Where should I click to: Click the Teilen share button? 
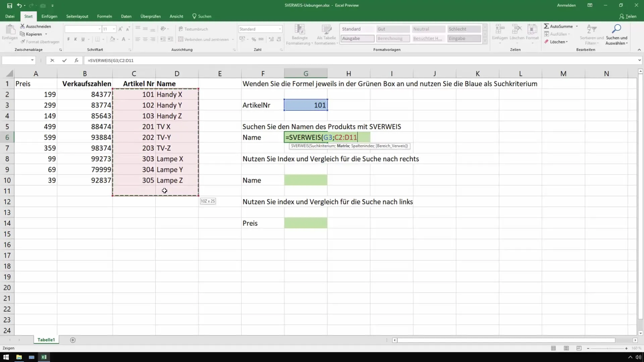628,16
